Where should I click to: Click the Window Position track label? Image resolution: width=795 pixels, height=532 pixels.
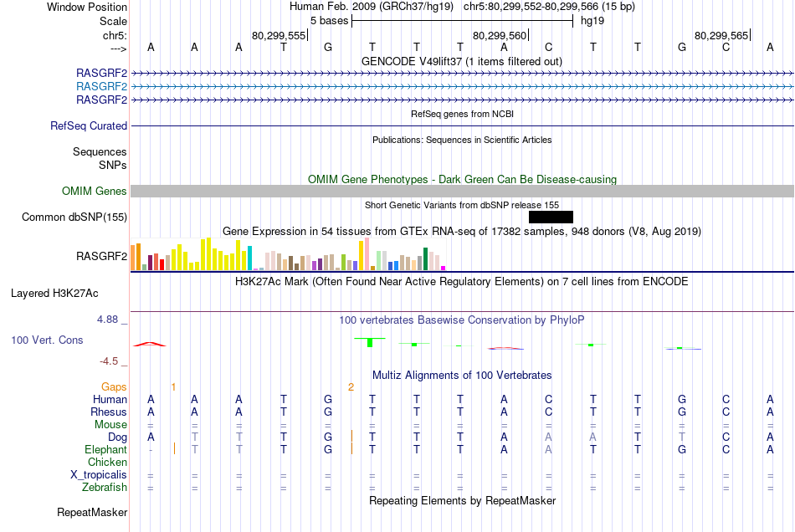pyautogui.click(x=87, y=7)
